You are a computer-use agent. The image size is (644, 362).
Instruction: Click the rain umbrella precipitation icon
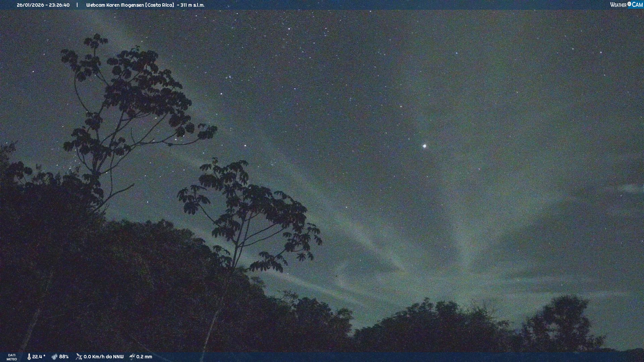tap(132, 357)
